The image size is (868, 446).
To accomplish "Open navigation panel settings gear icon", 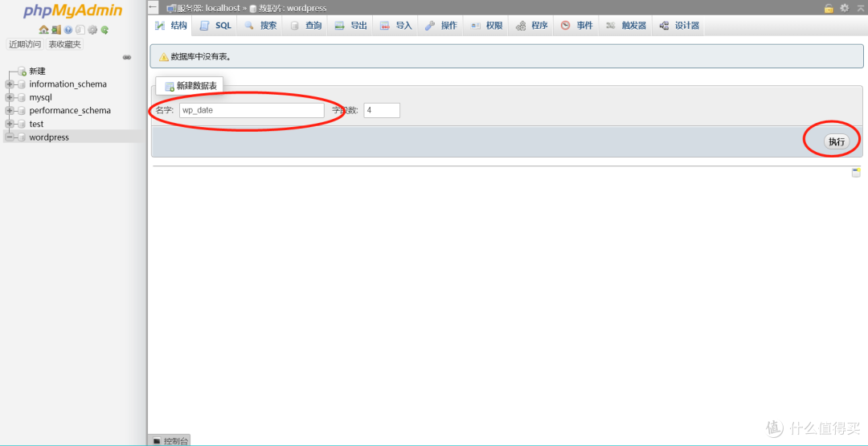I will click(x=92, y=30).
